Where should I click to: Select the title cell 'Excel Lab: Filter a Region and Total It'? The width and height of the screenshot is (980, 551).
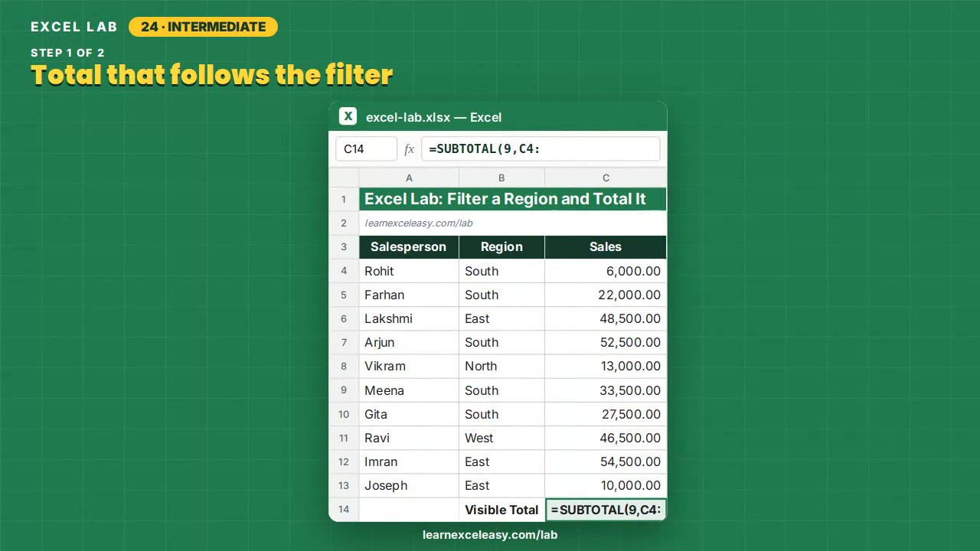(x=513, y=199)
